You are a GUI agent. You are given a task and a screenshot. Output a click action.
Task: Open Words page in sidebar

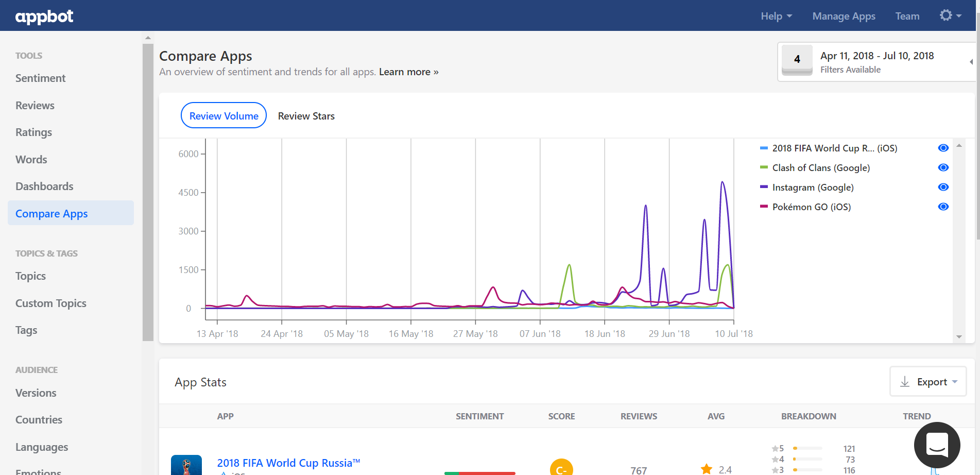point(31,160)
